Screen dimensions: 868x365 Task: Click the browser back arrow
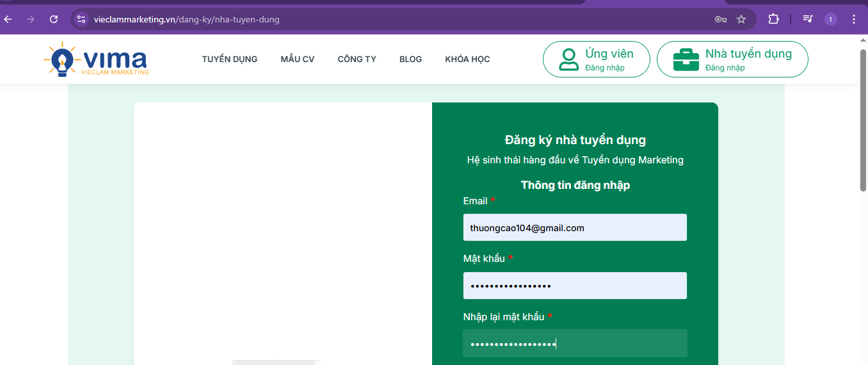coord(8,19)
